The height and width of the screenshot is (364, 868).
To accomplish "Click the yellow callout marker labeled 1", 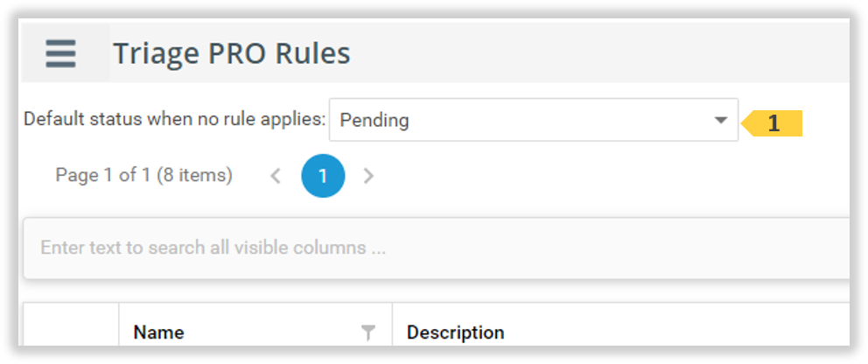I will tap(773, 123).
